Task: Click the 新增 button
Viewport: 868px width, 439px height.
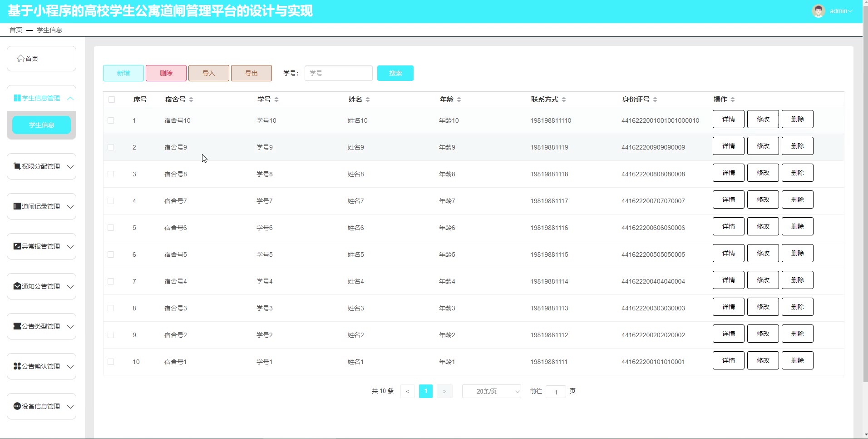Action: pos(123,73)
